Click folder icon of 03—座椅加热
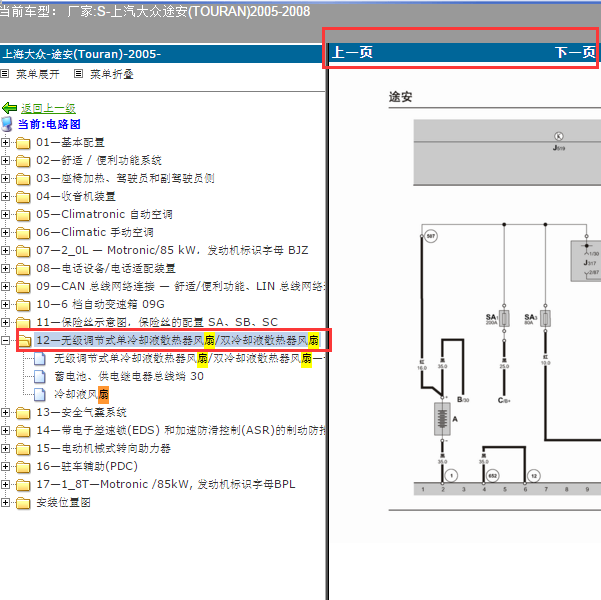 [23, 179]
